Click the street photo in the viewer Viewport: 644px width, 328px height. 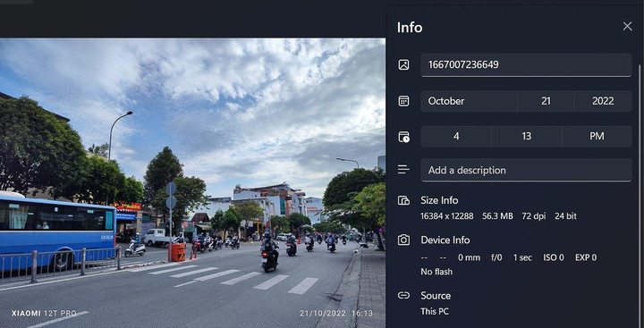pos(192,183)
